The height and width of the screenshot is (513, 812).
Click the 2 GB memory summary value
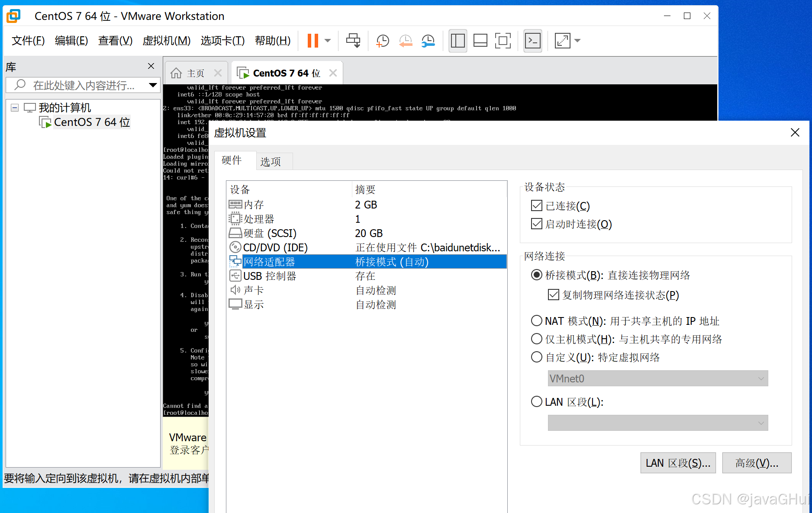[366, 205]
